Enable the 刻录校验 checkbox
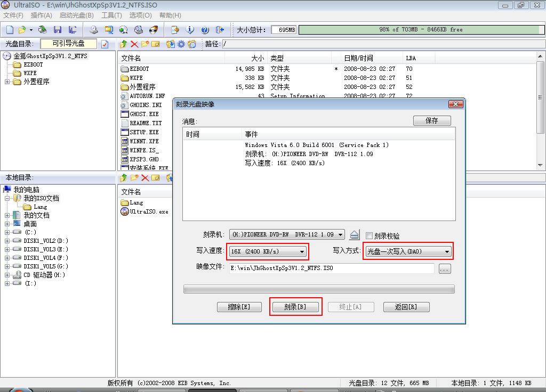The height and width of the screenshot is (392, 546). (x=369, y=236)
